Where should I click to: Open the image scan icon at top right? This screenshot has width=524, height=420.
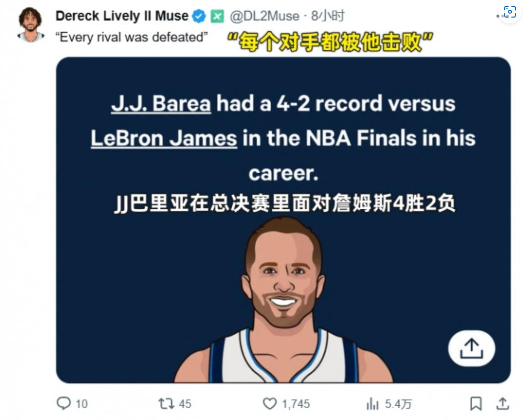510,12
